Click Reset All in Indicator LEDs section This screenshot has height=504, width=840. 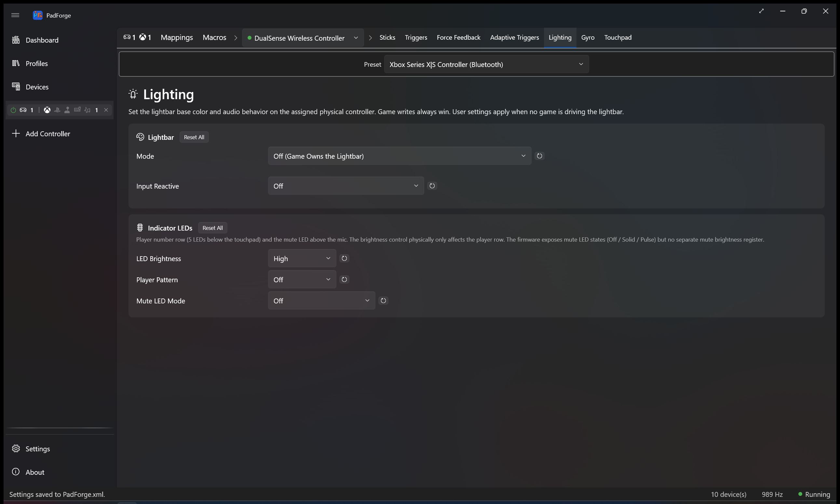click(213, 228)
